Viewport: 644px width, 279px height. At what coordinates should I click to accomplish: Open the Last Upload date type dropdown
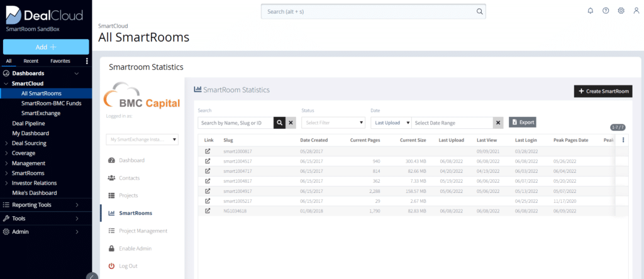coord(391,123)
